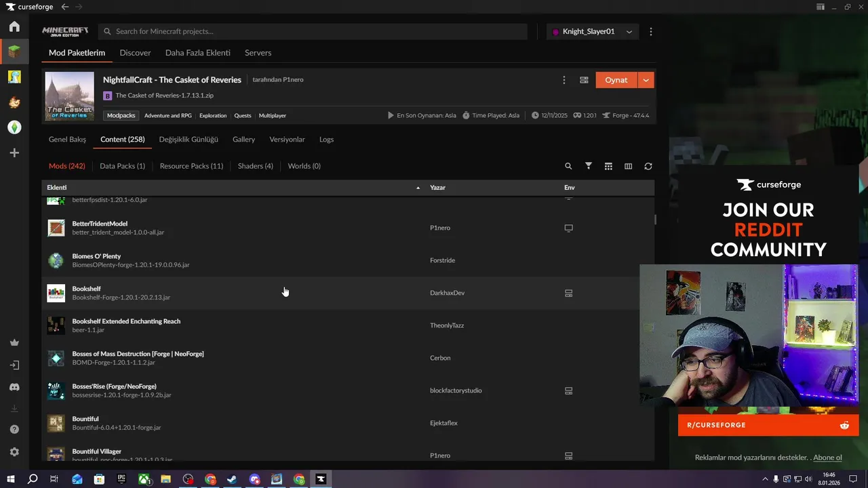The image size is (868, 488).
Task: Click the search icon above mod list
Action: pyautogui.click(x=568, y=166)
